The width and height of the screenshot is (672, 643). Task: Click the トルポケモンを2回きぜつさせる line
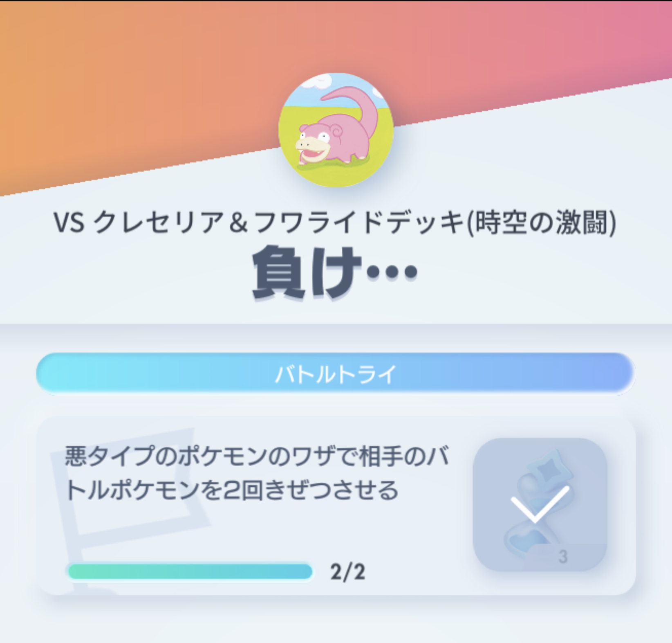pos(231,490)
